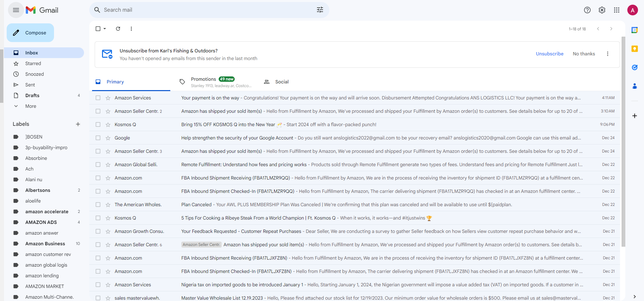This screenshot has width=644, height=301.
Task: Open search options filter icon
Action: click(x=320, y=10)
